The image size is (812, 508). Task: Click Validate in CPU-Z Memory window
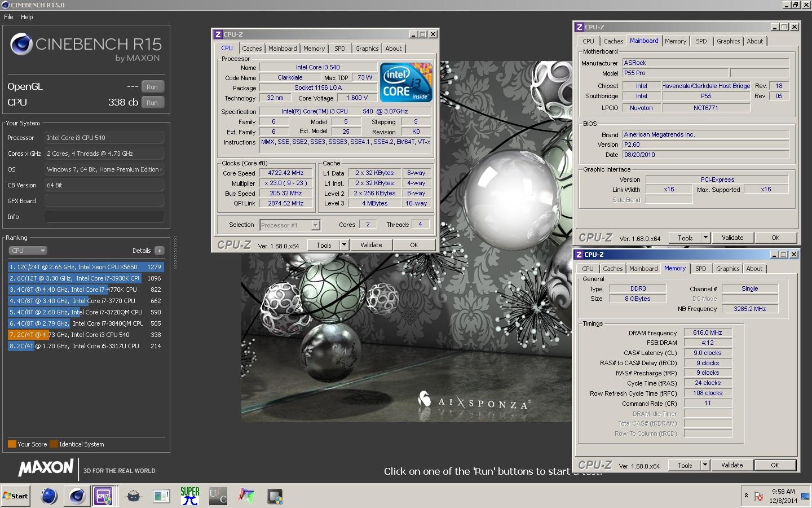click(732, 465)
